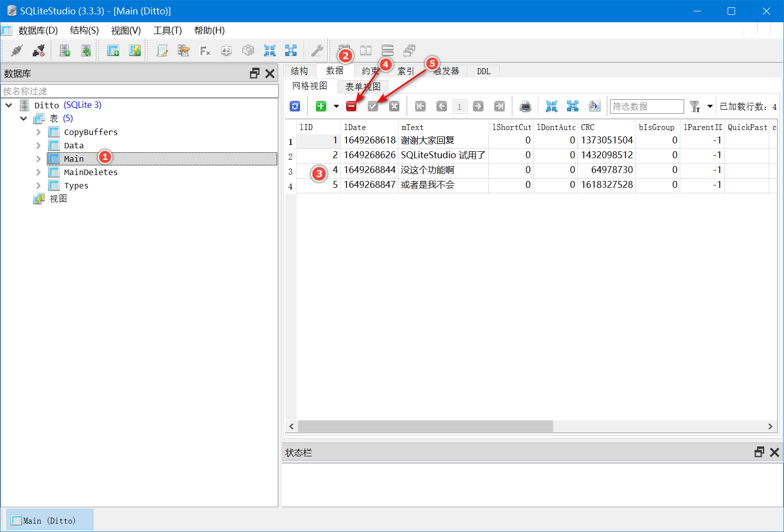Open settings with the wrench icon
The height and width of the screenshot is (532, 784).
point(317,50)
